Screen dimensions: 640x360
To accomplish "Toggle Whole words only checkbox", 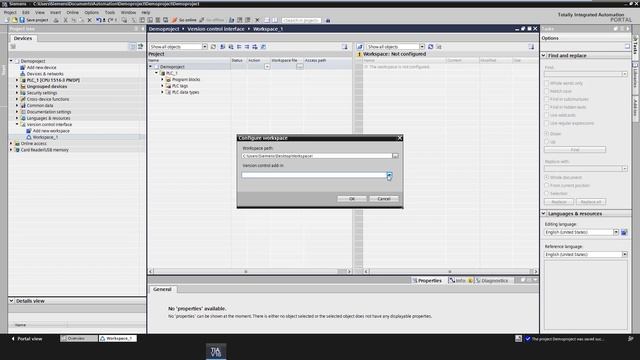I will (x=547, y=83).
